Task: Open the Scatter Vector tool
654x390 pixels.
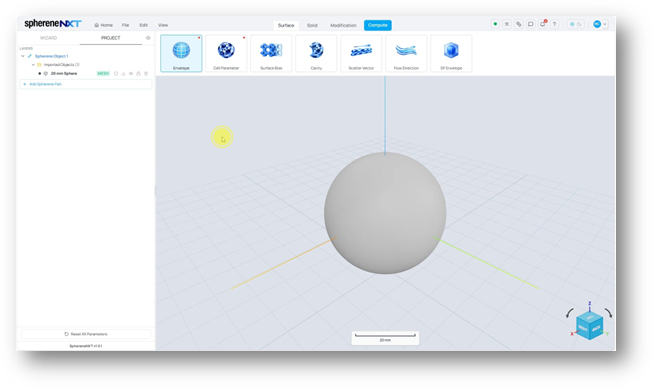Action: click(x=361, y=53)
